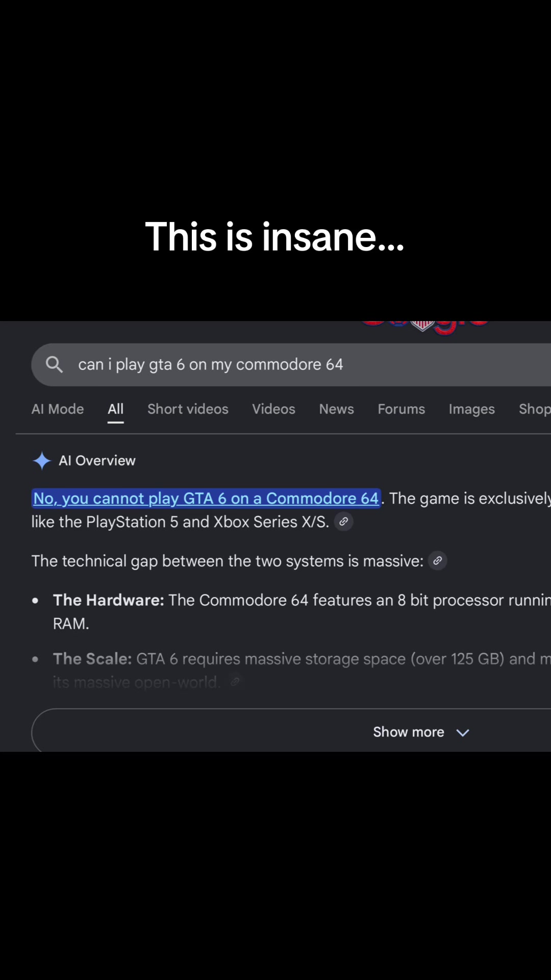Switch to AI Mode tab
The height and width of the screenshot is (980, 551).
(58, 409)
